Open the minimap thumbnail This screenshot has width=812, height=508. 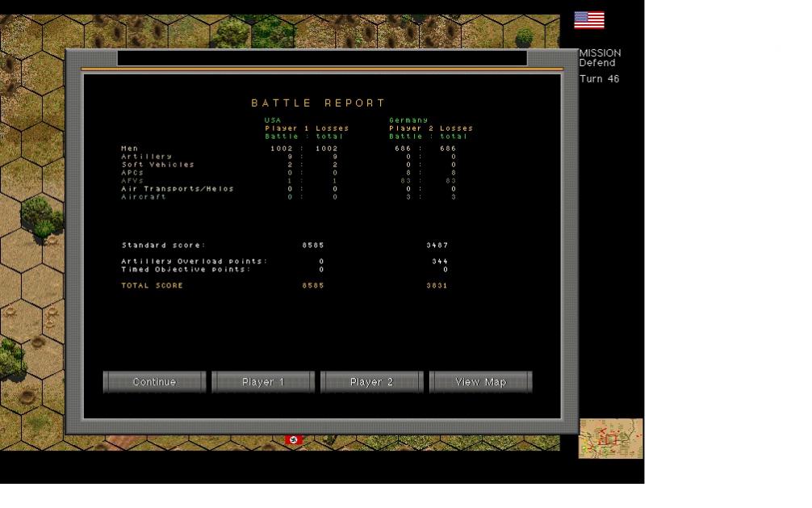pyautogui.click(x=610, y=439)
